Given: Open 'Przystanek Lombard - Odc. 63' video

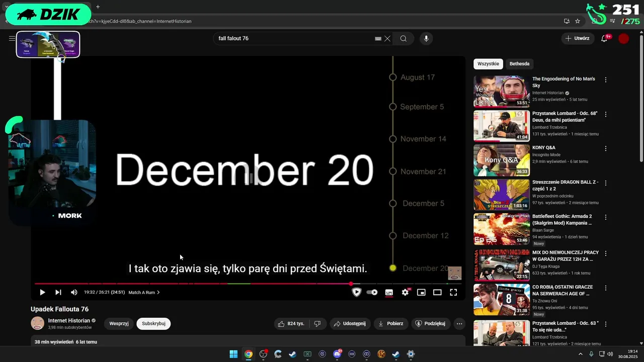Looking at the screenshot, I should [566, 326].
